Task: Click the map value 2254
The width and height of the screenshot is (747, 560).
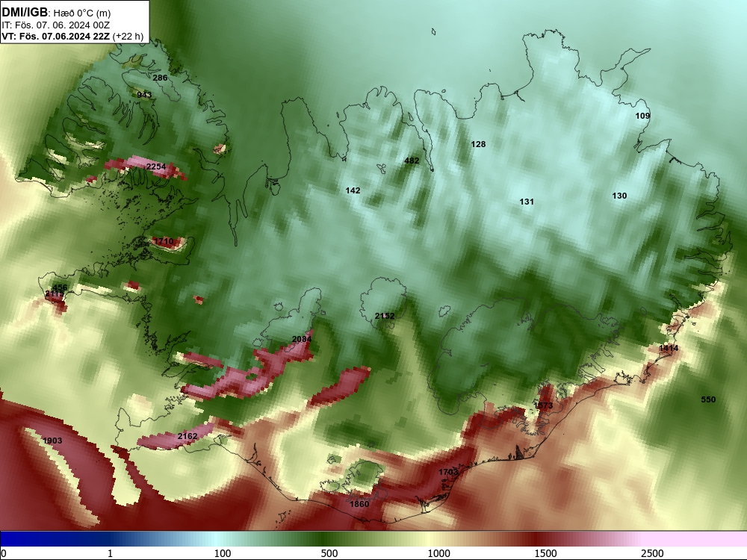Action: 156,167
